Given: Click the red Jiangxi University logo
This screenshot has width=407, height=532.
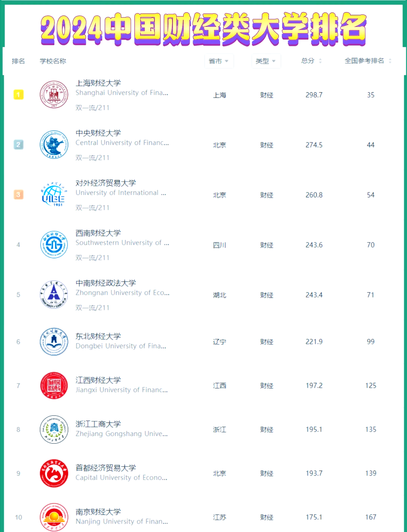Looking at the screenshot, I should tap(54, 386).
